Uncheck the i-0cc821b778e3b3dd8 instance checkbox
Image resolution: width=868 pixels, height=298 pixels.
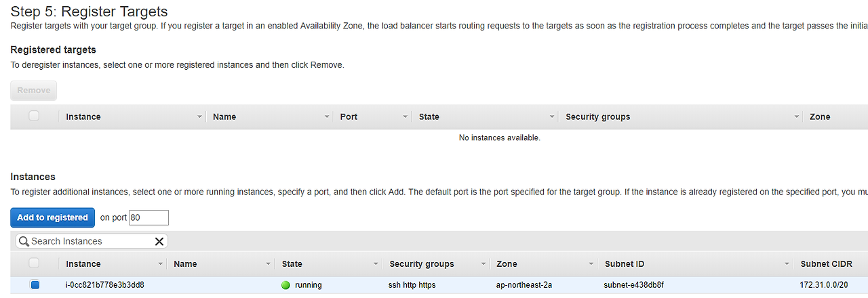click(x=35, y=285)
